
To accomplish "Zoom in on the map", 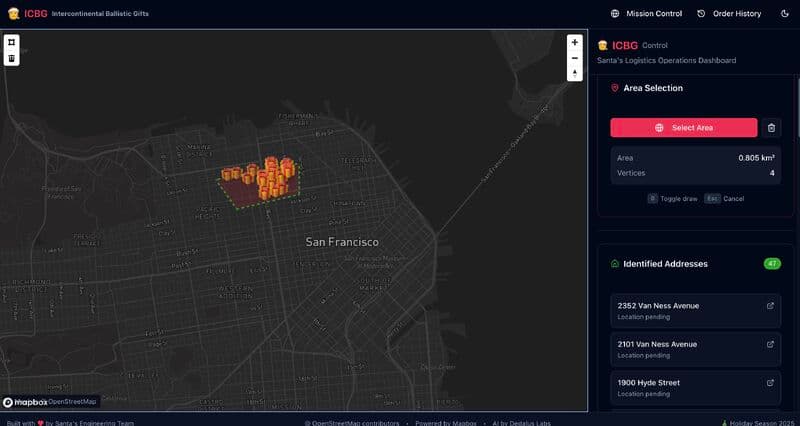I will 574,42.
